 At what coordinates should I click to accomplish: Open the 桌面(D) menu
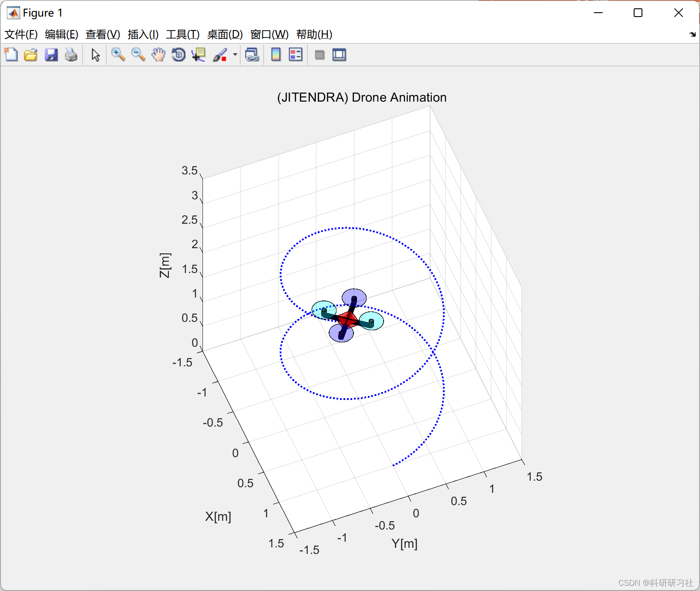tap(225, 34)
